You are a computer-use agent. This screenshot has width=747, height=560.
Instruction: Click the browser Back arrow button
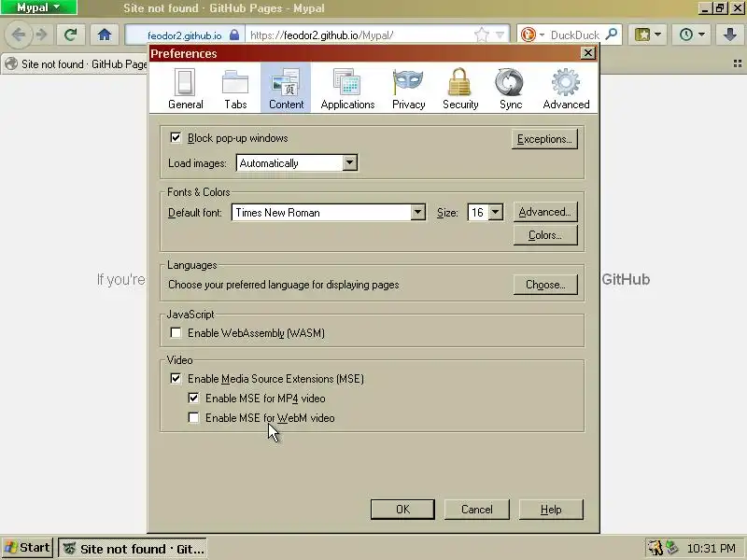19,35
